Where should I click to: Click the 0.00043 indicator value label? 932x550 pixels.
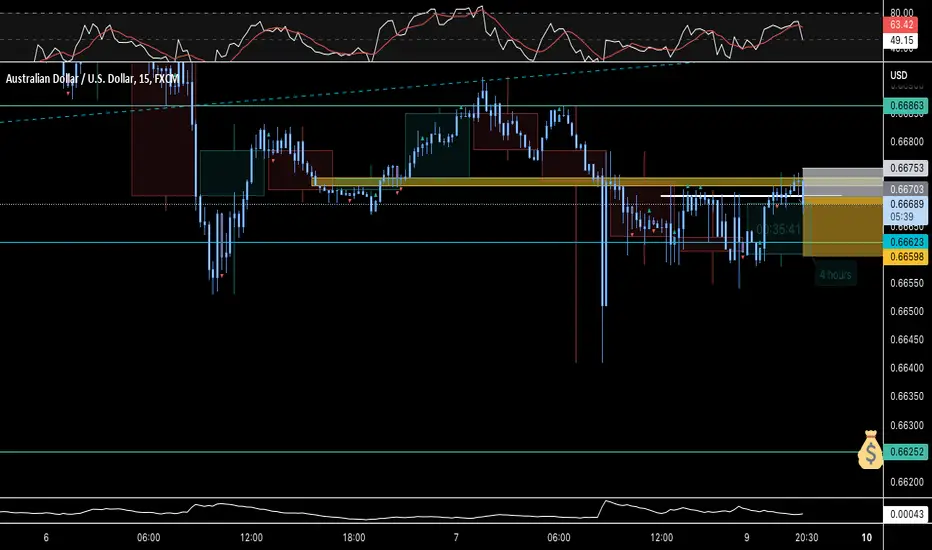coord(906,514)
